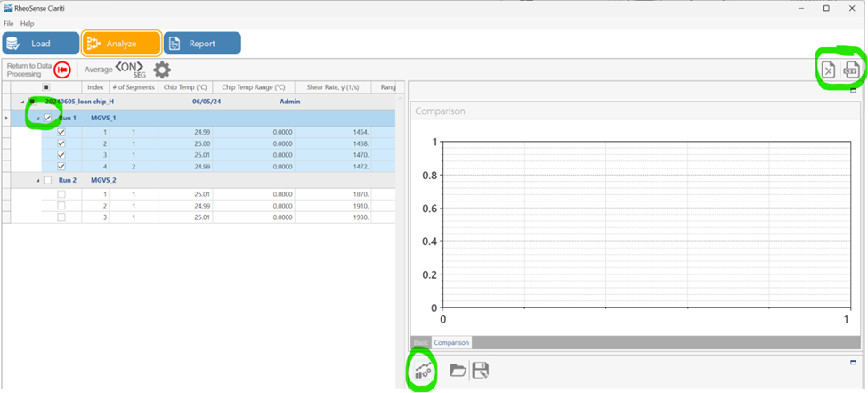Screen dimensions: 868x393
Task: Click the RheoSense Clariti app icon
Action: 8,8
